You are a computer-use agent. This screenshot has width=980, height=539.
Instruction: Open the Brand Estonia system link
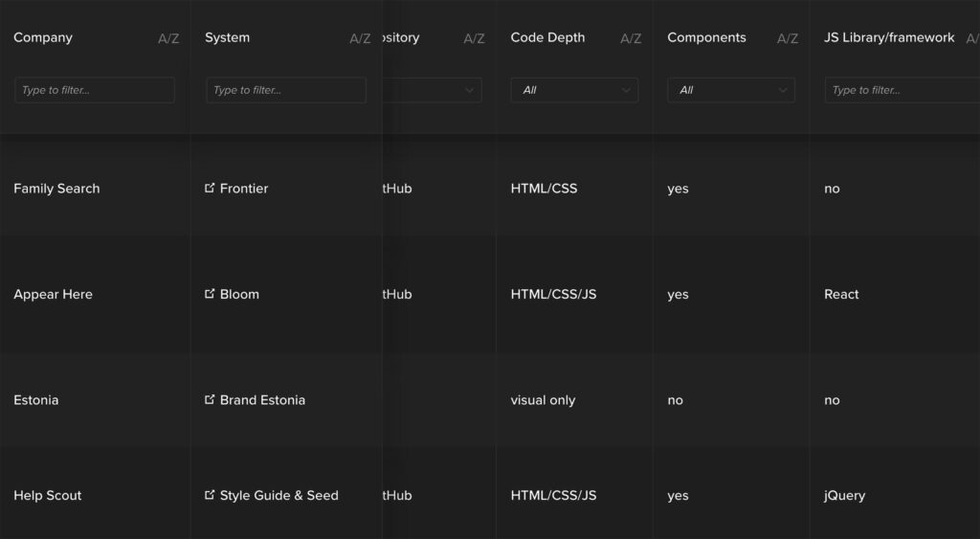[x=262, y=400]
